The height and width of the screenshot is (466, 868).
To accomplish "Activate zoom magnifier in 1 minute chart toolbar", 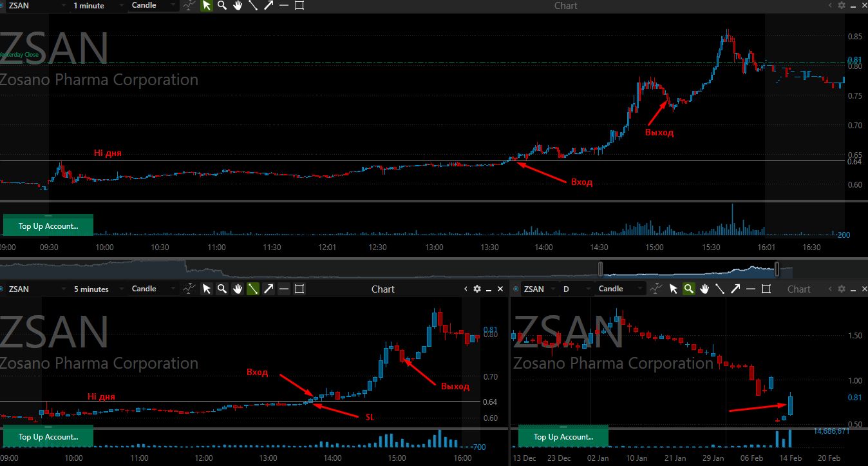I will point(222,5).
